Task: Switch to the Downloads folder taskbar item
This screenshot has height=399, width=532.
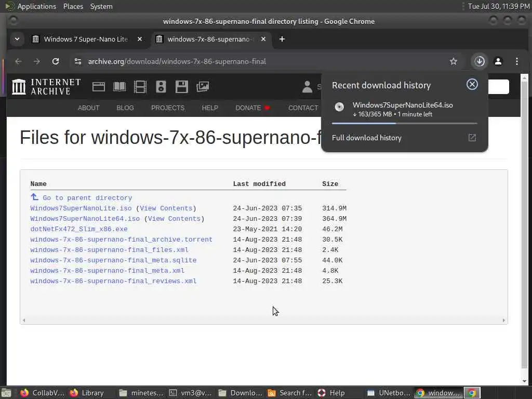Action: click(240, 393)
